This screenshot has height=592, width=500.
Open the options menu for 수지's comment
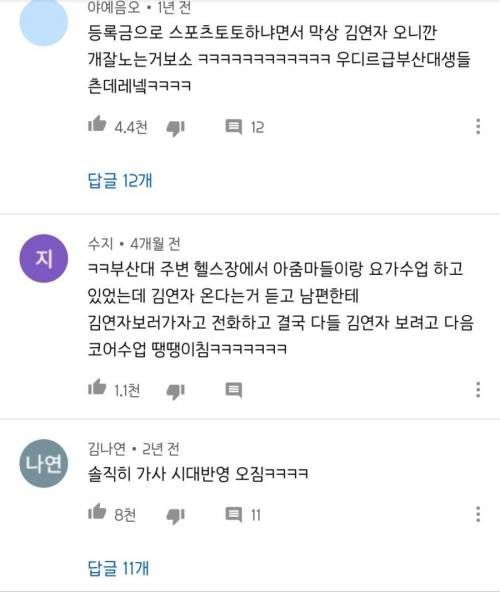[478, 390]
